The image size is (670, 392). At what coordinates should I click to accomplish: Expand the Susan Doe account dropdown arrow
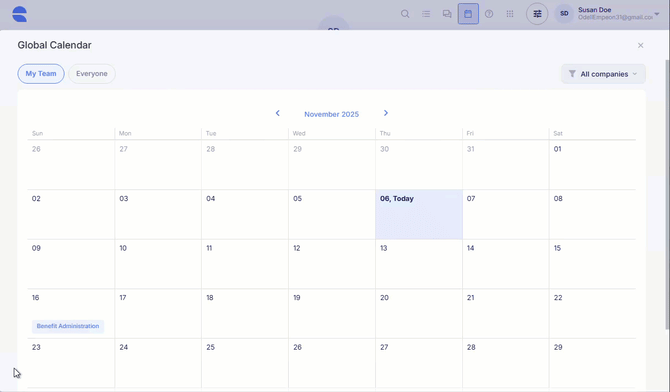pyautogui.click(x=657, y=14)
